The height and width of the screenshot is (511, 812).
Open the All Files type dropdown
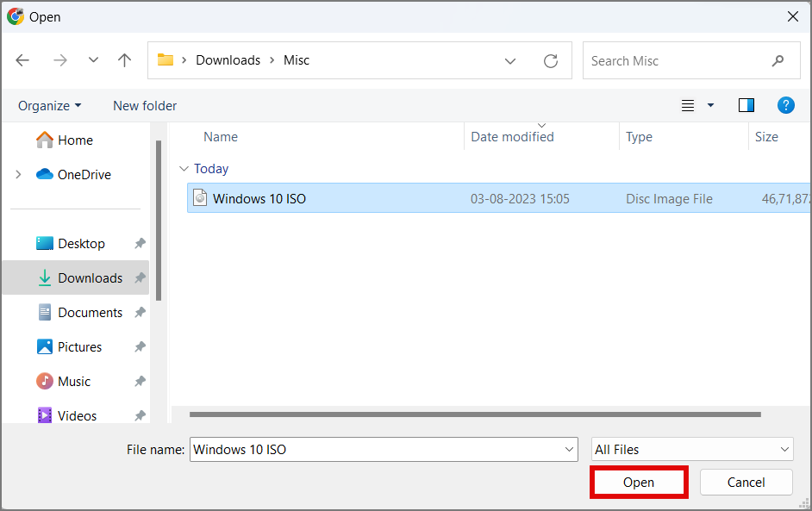tap(692, 450)
